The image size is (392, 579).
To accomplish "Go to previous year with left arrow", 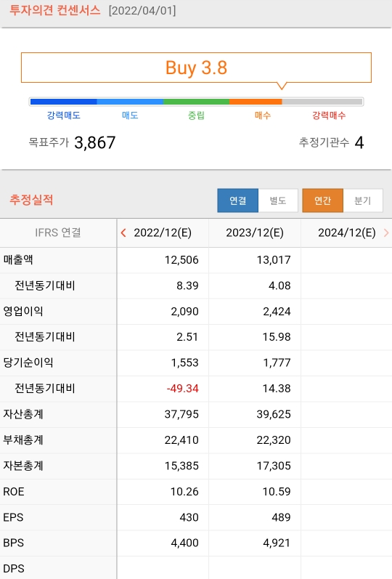I will click(123, 233).
